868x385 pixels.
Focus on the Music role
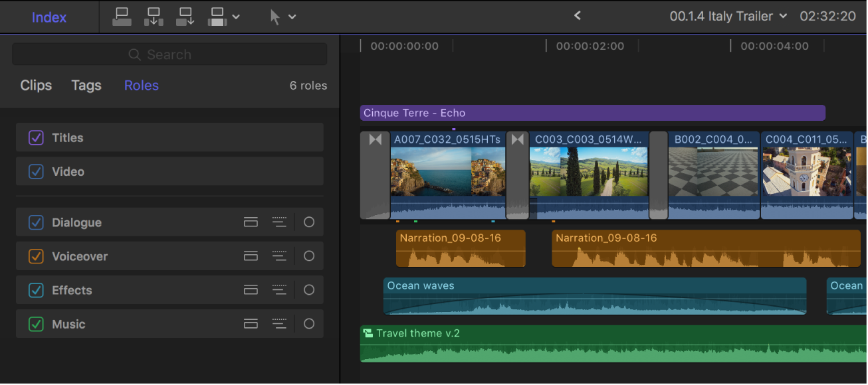(309, 324)
